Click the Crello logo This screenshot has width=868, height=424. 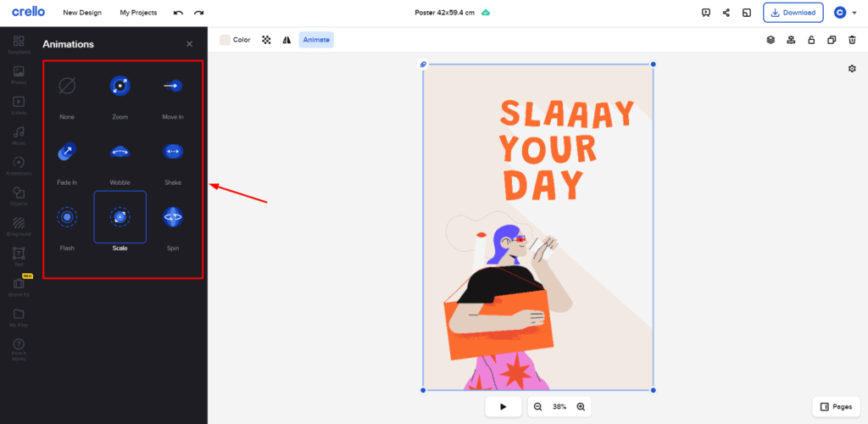point(28,12)
